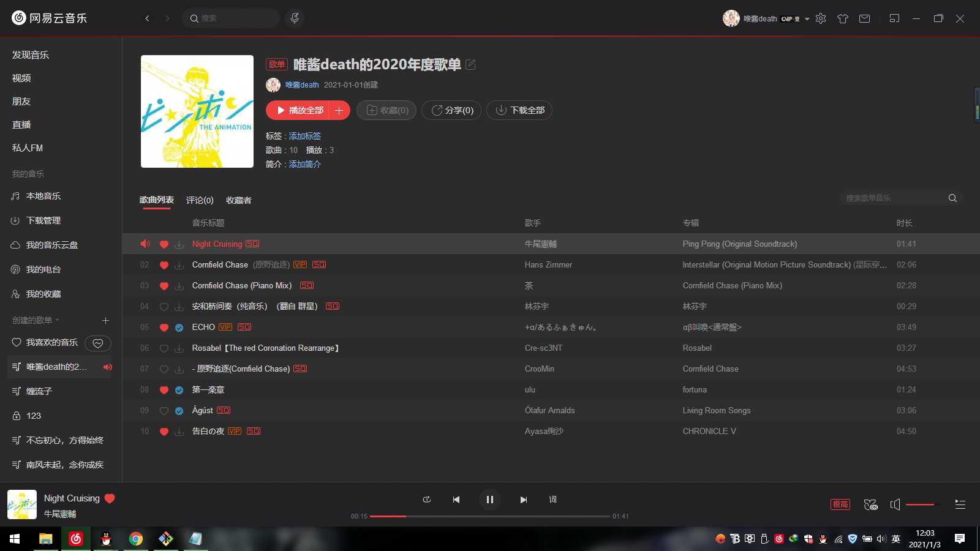Image resolution: width=980 pixels, height=551 pixels.
Task: Add new playlist plus icon
Action: (x=105, y=320)
